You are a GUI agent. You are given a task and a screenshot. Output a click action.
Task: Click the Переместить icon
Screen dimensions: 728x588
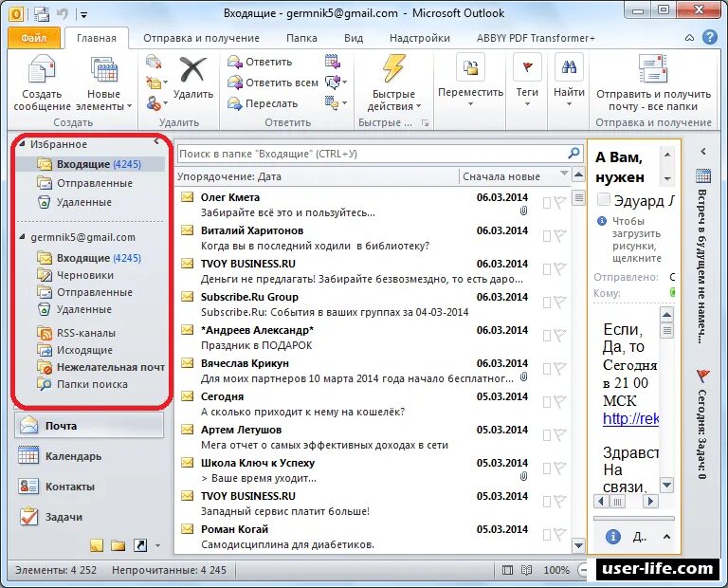pos(471,68)
